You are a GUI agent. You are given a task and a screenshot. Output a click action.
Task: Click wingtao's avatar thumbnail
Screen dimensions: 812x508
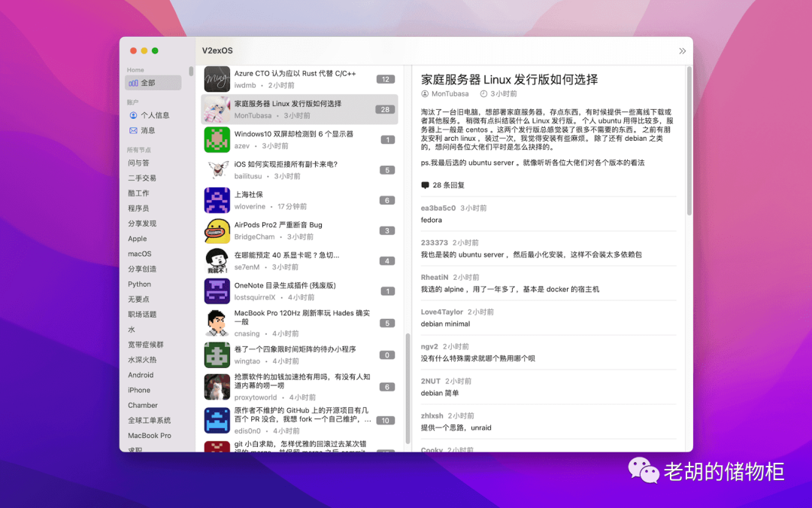pos(217,355)
